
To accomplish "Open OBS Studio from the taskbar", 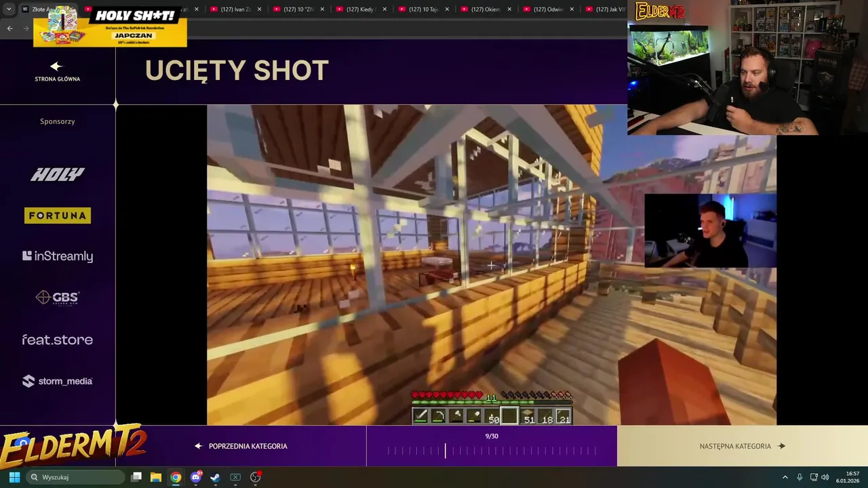I will (256, 477).
